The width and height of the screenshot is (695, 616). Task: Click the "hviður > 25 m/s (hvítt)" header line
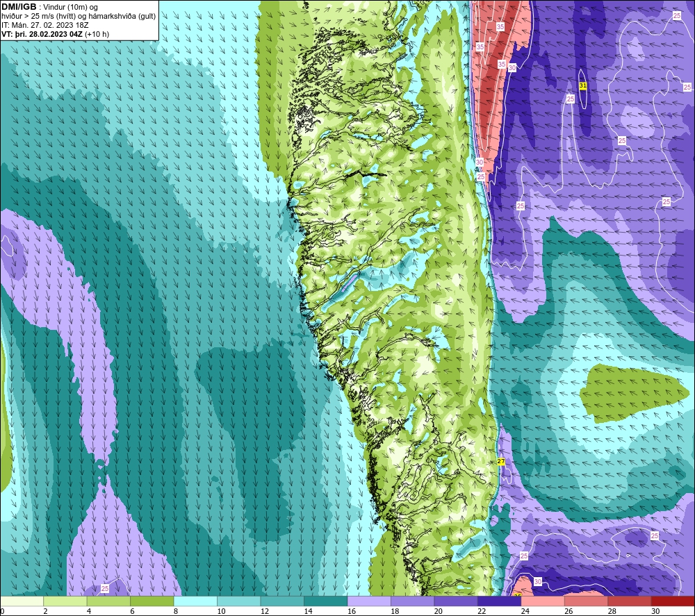pyautogui.click(x=79, y=17)
